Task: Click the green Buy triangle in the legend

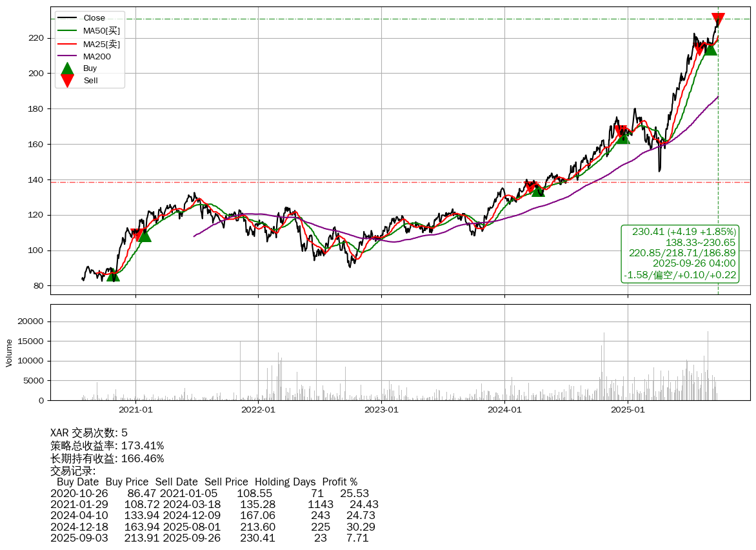Action: tap(67, 67)
